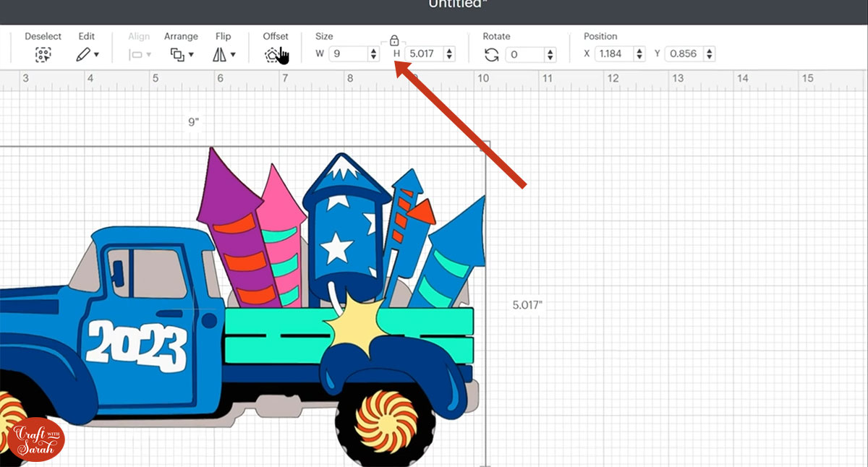Expand the Align dropdown arrow
The height and width of the screenshot is (467, 868).
pyautogui.click(x=149, y=55)
